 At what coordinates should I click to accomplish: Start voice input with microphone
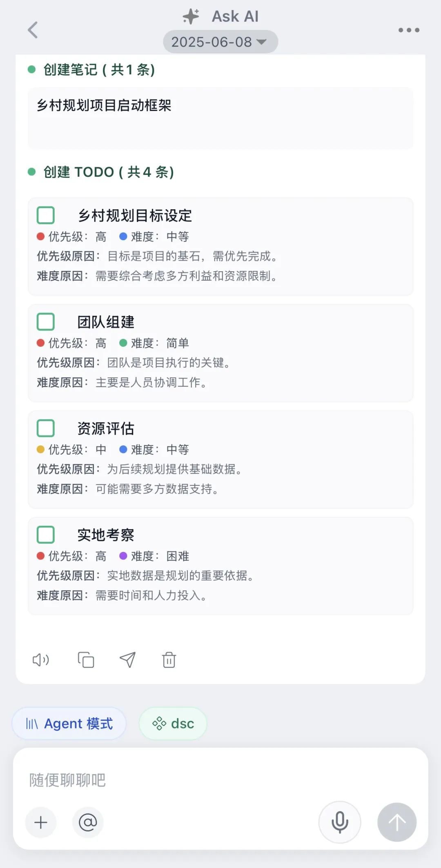(340, 822)
